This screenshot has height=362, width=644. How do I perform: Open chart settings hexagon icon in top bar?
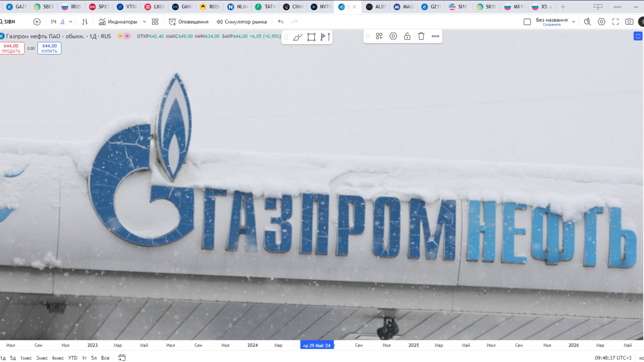point(602,22)
